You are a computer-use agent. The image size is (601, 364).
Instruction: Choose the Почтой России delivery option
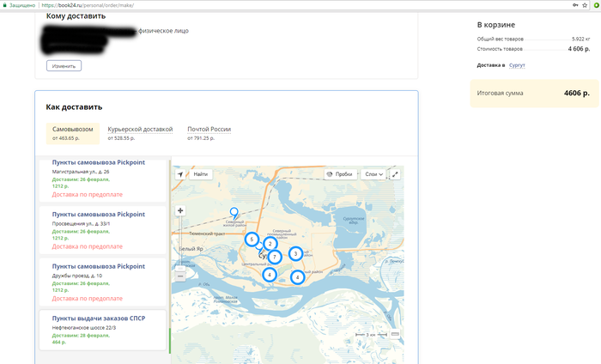[209, 130]
